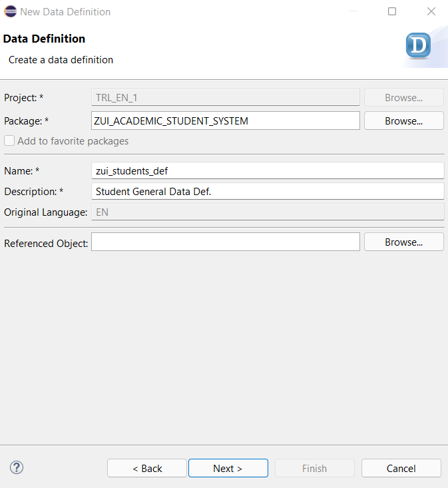Viewport: 448px width, 488px height.
Task: Focus the empty Referenced Object field
Action: click(226, 242)
